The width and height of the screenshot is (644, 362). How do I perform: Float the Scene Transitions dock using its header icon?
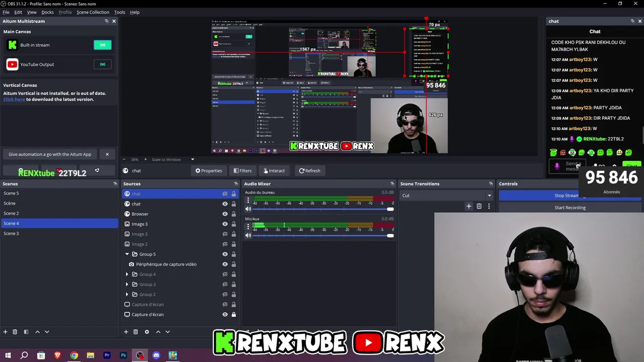tap(491, 184)
